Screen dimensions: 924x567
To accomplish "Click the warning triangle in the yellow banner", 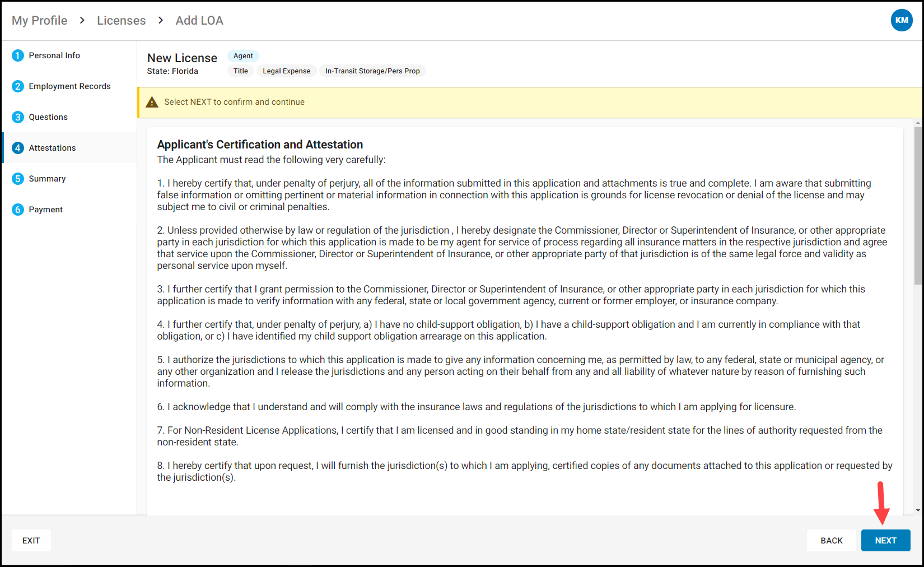I will [152, 101].
